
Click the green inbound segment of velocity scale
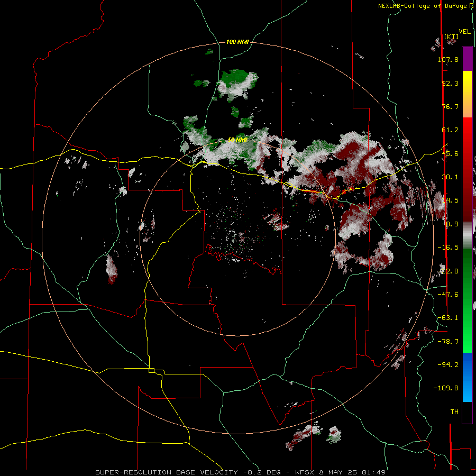[467, 300]
